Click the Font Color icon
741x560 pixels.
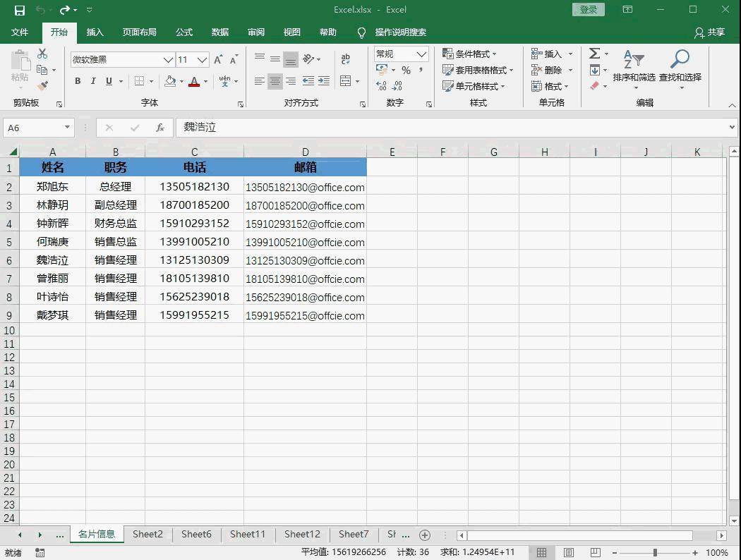click(x=195, y=81)
